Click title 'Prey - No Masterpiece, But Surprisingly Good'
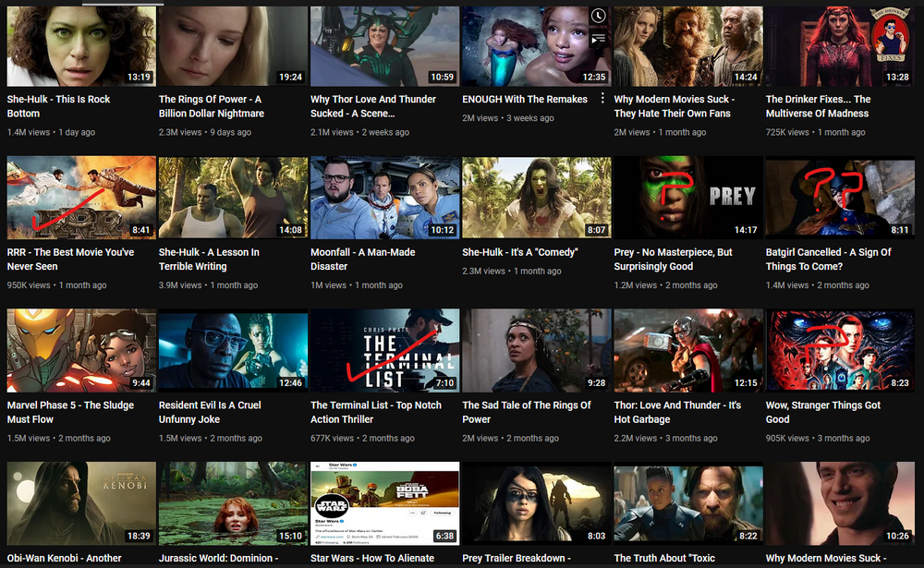 [673, 260]
